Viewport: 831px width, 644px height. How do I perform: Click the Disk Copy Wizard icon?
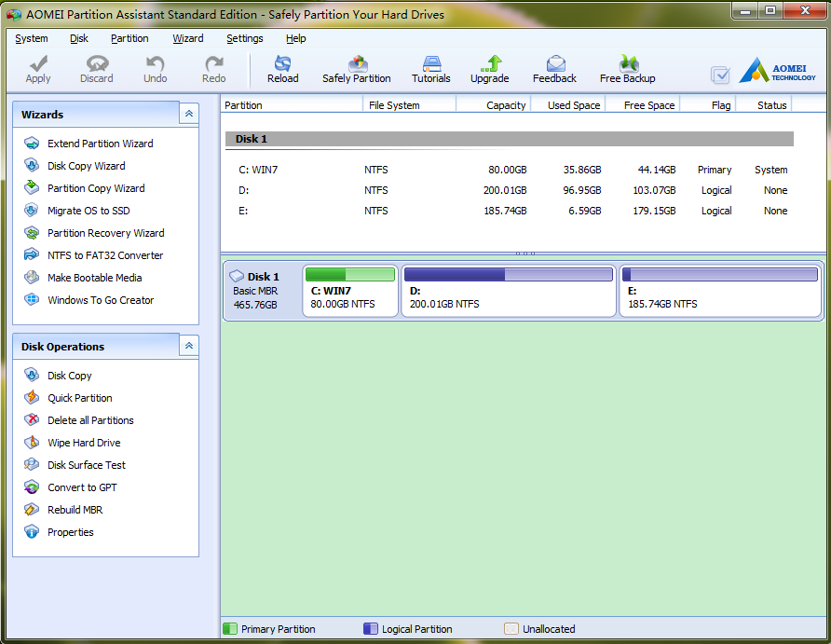coord(32,165)
